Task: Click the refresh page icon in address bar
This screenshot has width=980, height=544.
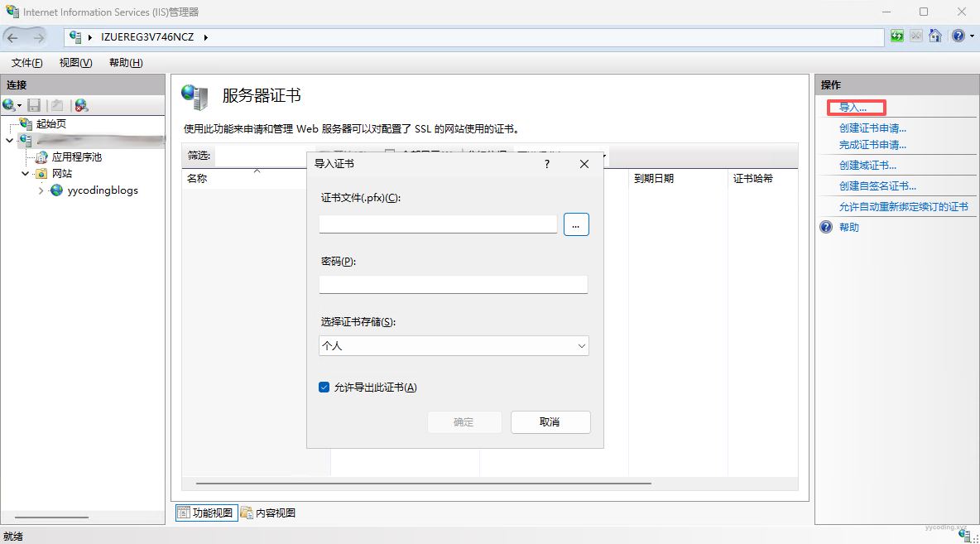Action: (x=897, y=36)
